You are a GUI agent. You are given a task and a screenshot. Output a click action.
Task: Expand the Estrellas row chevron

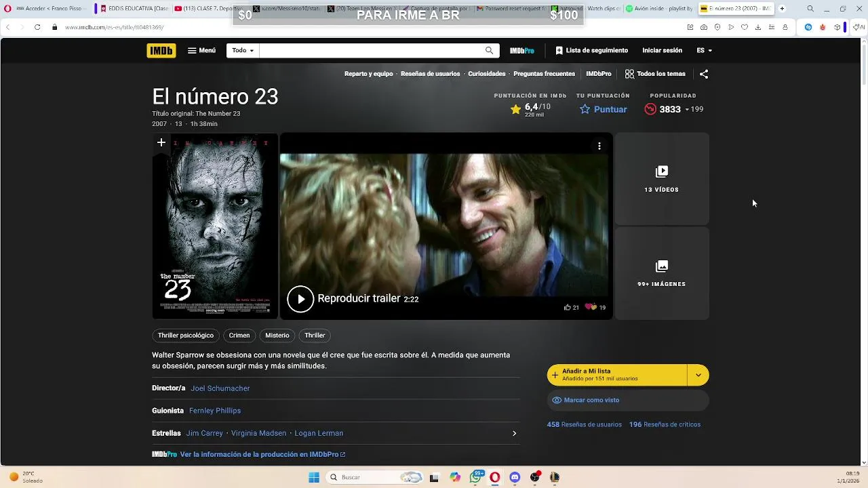pos(514,433)
